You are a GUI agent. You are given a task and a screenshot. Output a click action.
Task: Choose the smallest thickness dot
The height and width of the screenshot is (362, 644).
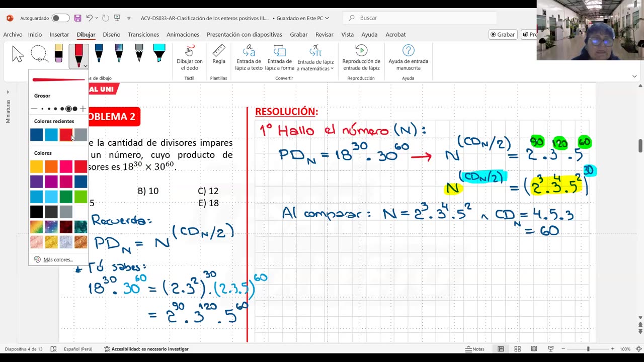(43, 109)
